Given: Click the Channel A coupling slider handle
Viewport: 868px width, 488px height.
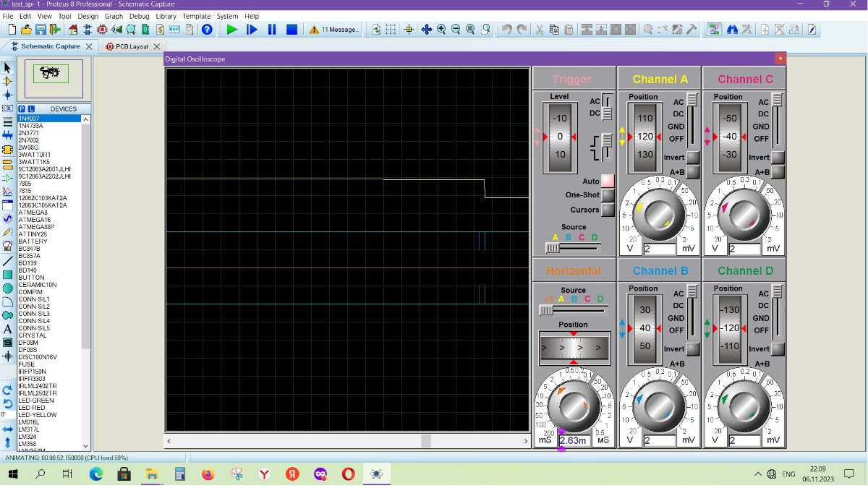Looking at the screenshot, I should (x=692, y=99).
